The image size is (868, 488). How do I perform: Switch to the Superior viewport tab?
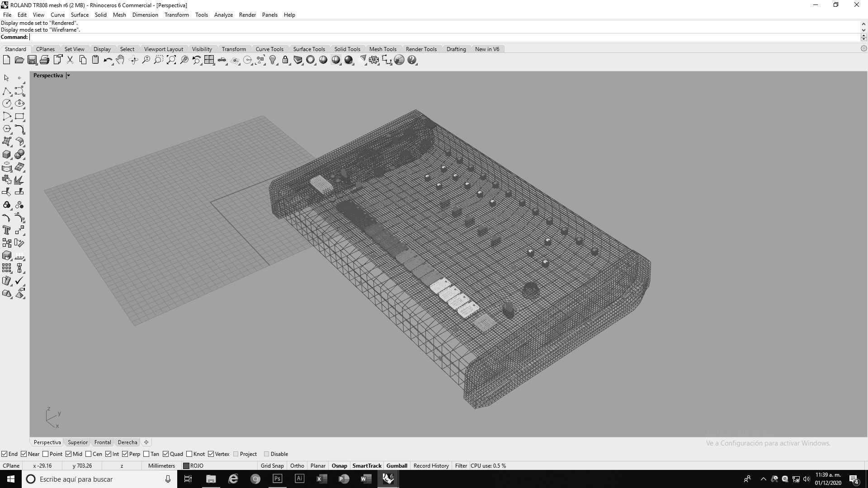(x=78, y=442)
